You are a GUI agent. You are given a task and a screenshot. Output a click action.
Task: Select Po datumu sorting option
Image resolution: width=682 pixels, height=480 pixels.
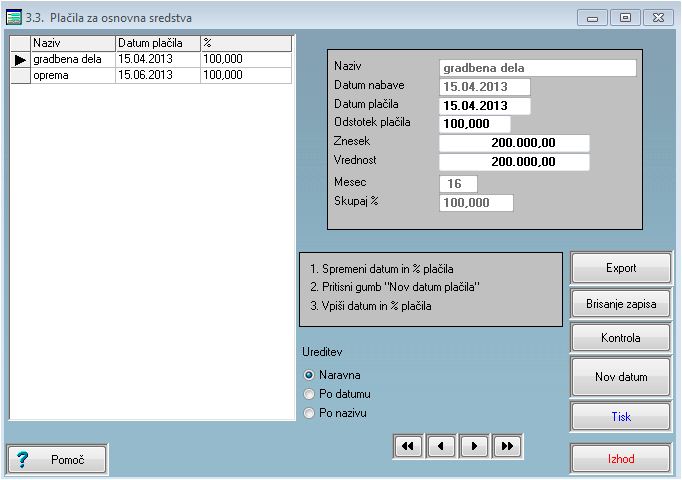tap(309, 394)
